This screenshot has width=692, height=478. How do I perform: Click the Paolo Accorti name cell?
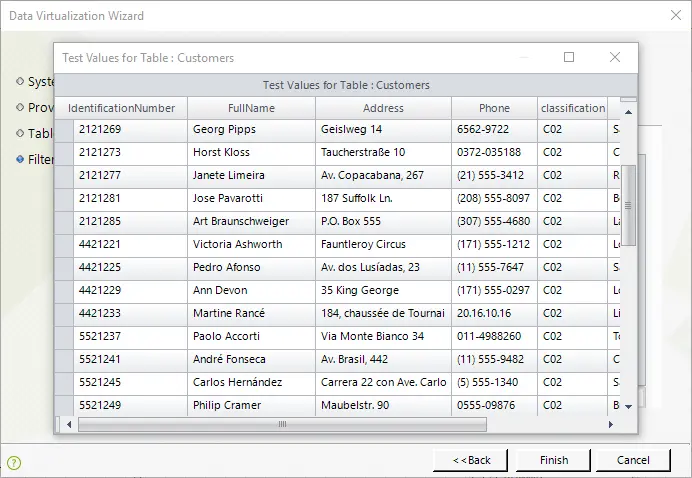coord(251,338)
